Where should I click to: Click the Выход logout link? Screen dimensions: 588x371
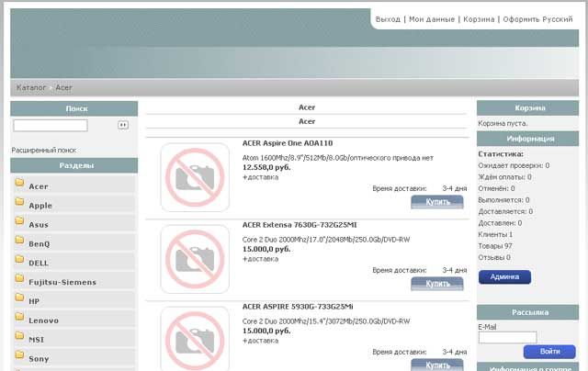pos(388,19)
